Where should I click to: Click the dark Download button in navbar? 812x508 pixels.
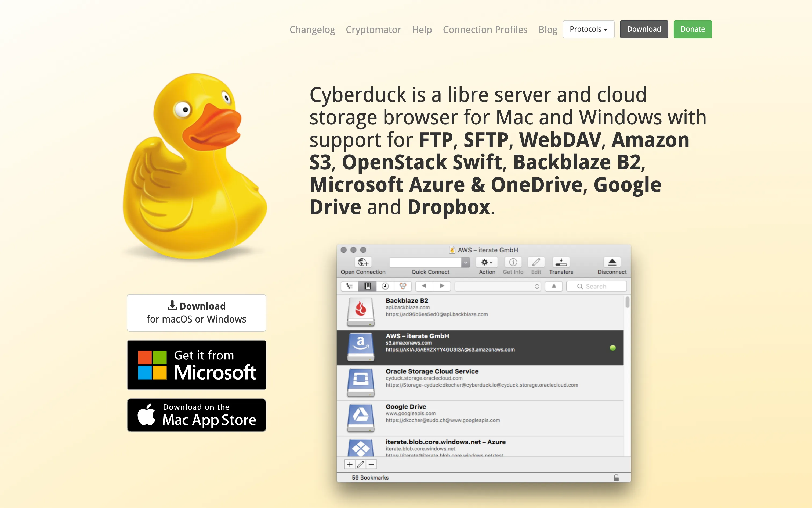click(x=644, y=29)
